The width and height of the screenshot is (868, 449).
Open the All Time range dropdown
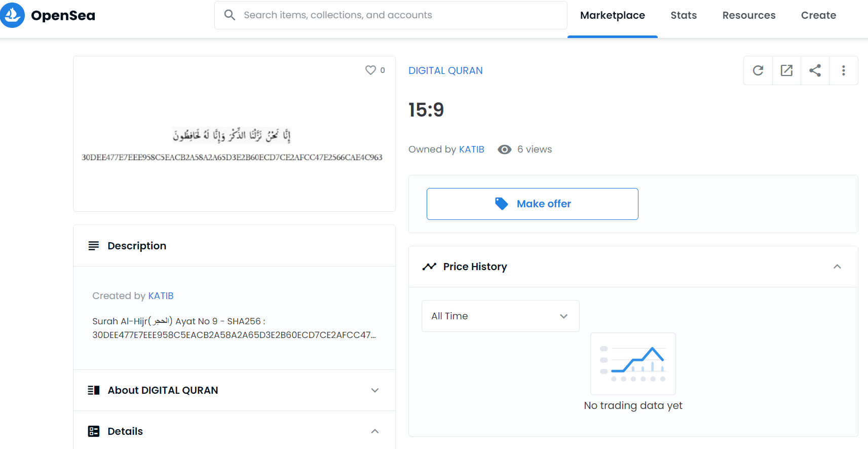500,316
